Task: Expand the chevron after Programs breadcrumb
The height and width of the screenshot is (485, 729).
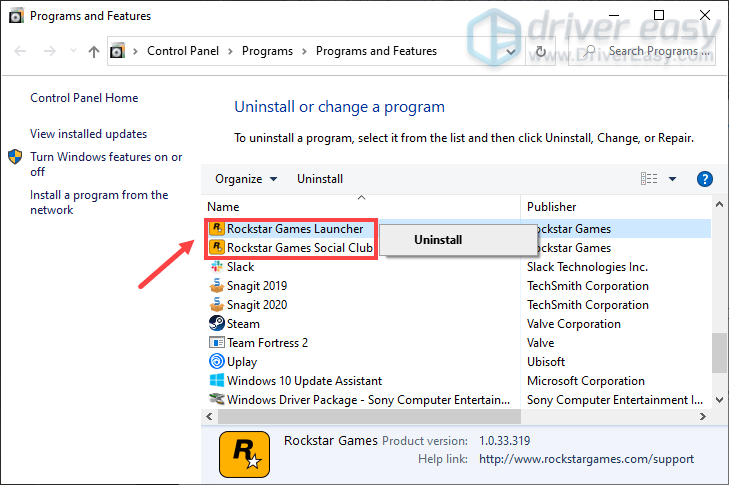Action: [x=305, y=51]
